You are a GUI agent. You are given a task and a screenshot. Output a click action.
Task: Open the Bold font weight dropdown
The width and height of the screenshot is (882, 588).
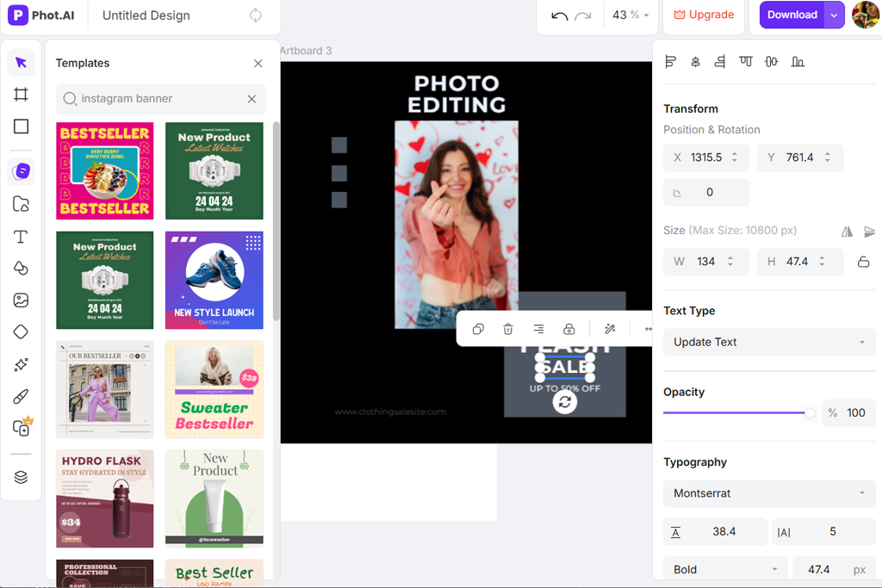725,569
